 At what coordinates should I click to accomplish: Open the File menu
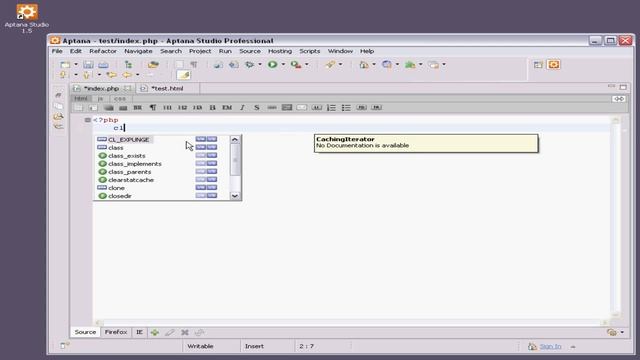click(x=57, y=51)
